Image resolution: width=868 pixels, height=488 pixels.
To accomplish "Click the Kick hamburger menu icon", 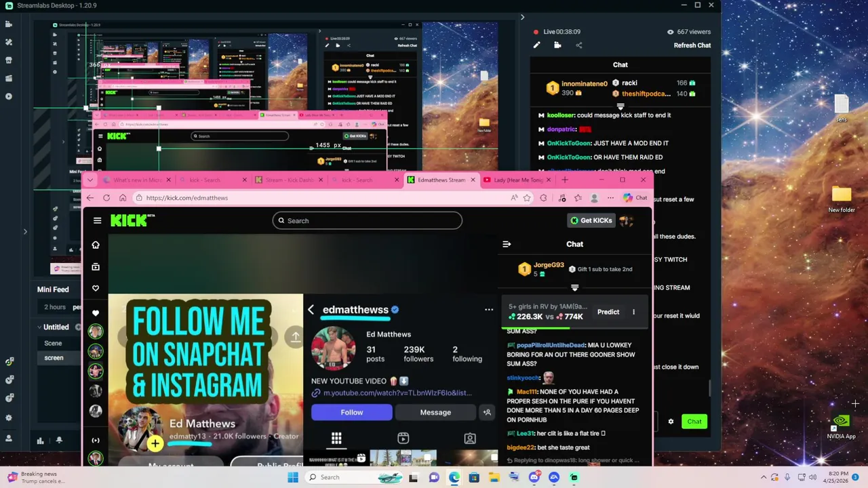I will pos(97,220).
